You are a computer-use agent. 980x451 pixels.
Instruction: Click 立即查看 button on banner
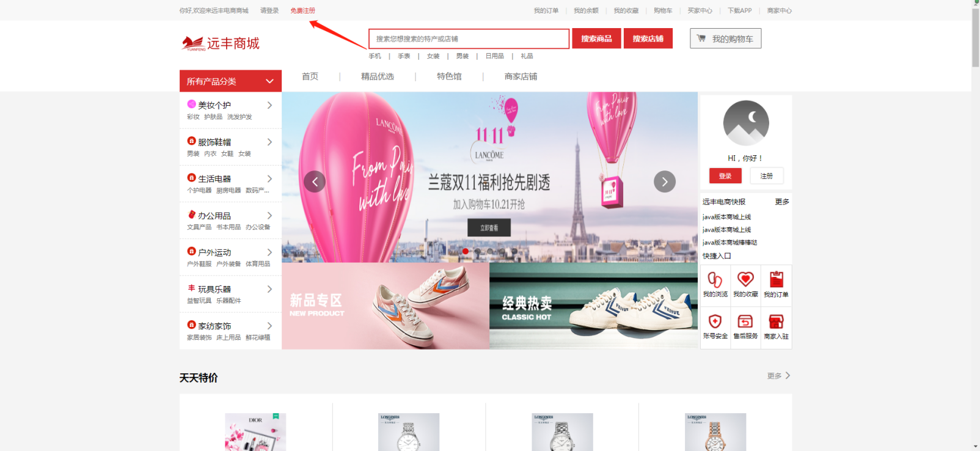489,228
